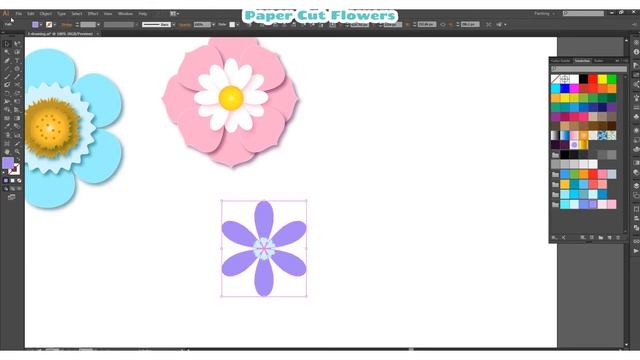Switch to the Color Guide panel tab
This screenshot has width=640, height=360.
(560, 61)
